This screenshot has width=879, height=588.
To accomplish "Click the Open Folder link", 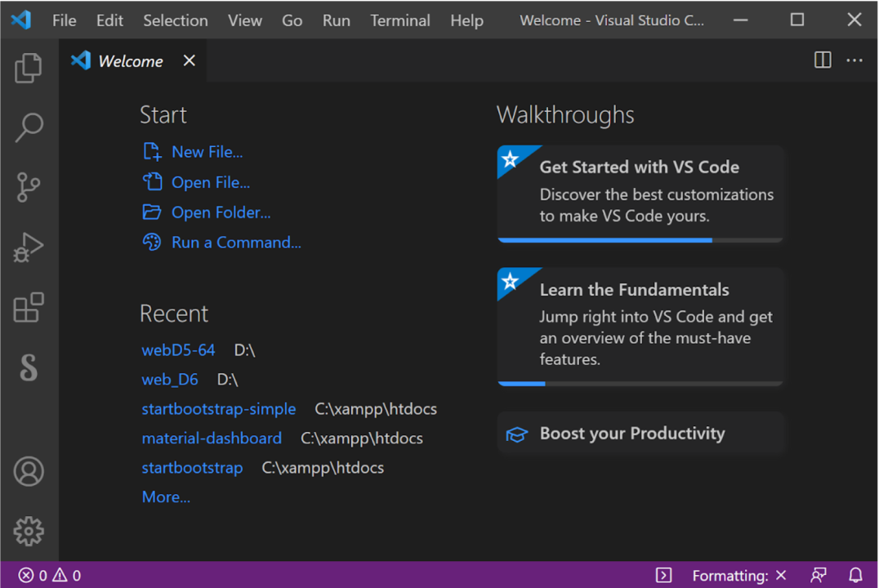I will pos(221,212).
